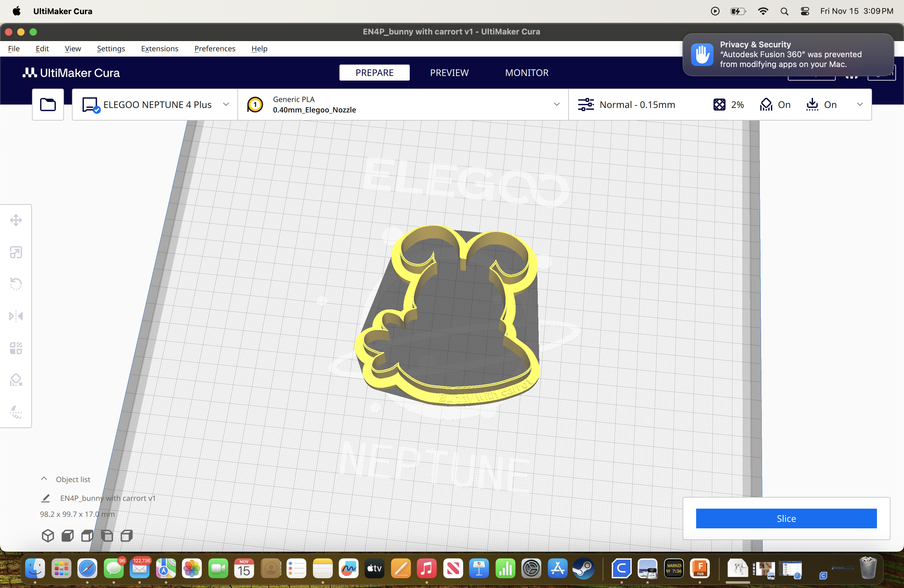
Task: Open the Extensions menu
Action: (160, 49)
